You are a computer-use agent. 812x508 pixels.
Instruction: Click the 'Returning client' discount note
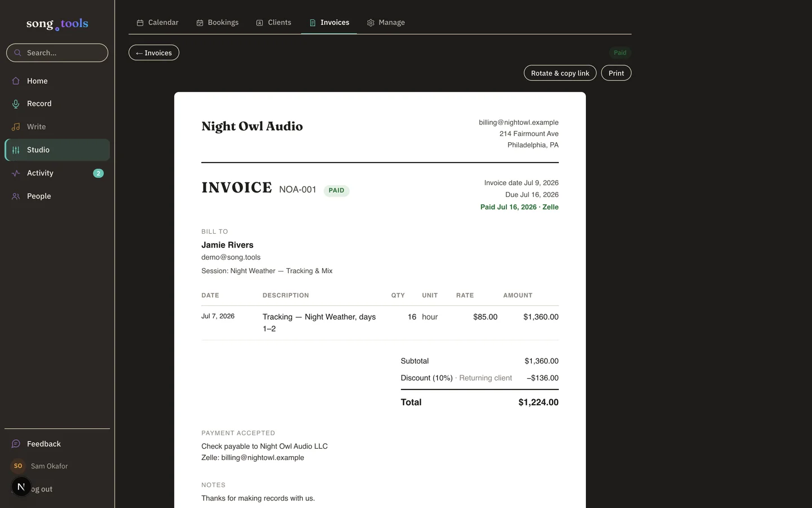click(486, 378)
